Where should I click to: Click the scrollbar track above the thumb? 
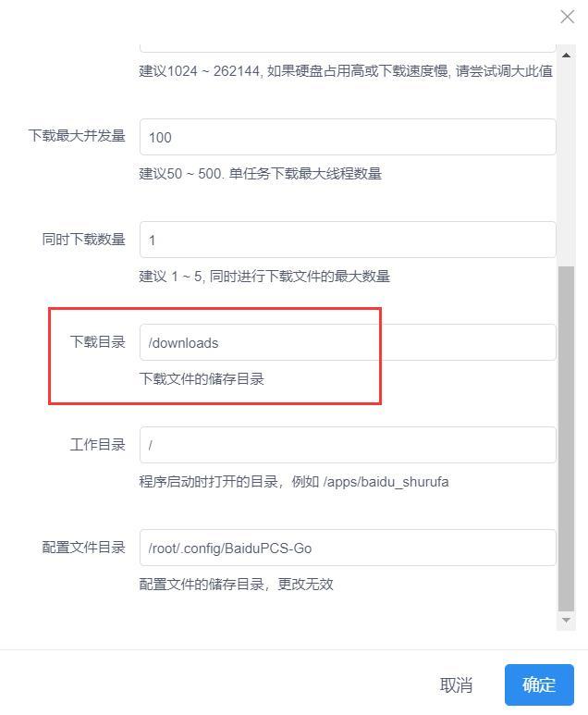[x=566, y=164]
